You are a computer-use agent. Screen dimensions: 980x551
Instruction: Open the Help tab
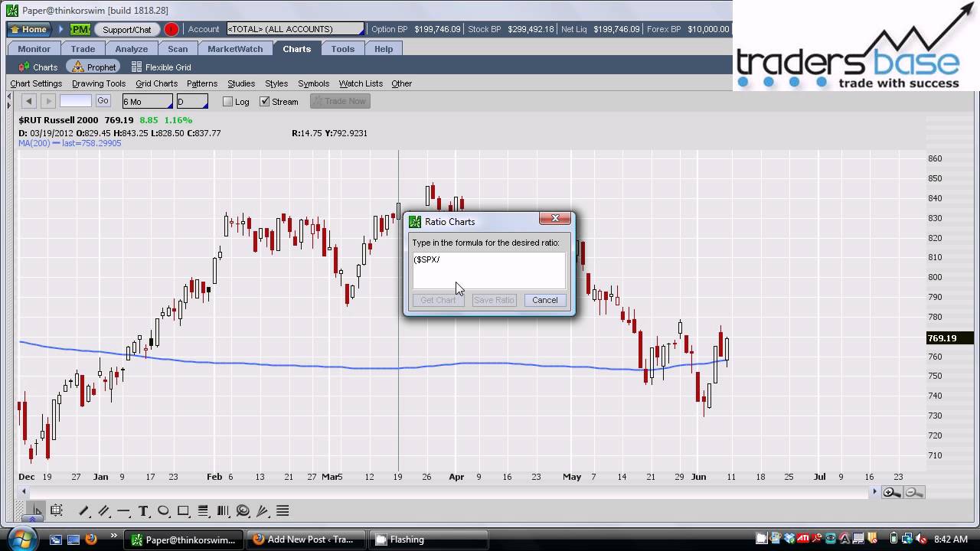pyautogui.click(x=384, y=49)
